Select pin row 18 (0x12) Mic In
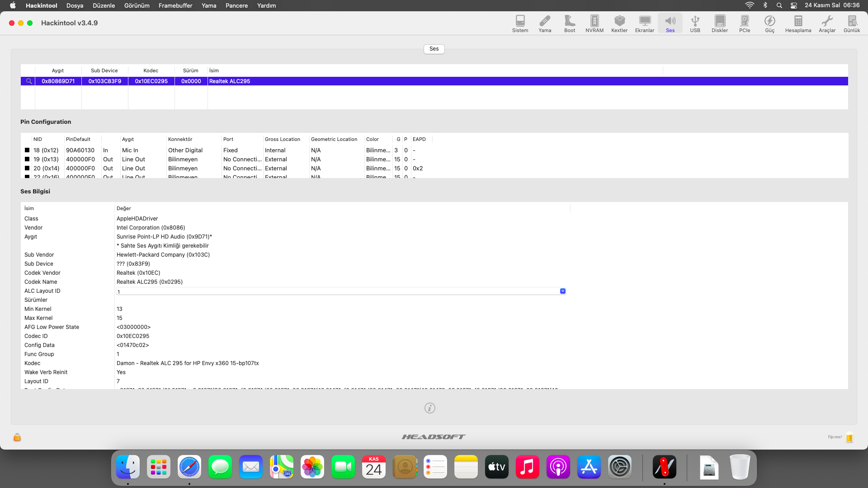This screenshot has height=488, width=868. (136, 150)
